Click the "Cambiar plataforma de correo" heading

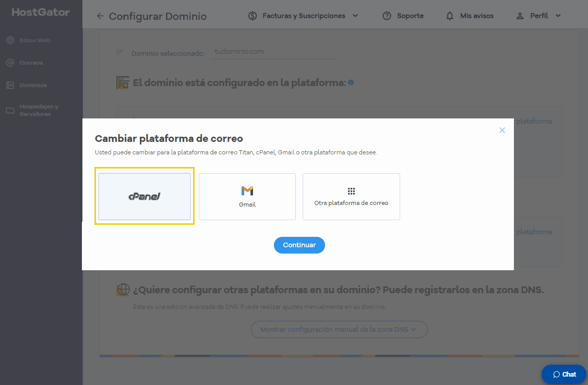click(169, 139)
